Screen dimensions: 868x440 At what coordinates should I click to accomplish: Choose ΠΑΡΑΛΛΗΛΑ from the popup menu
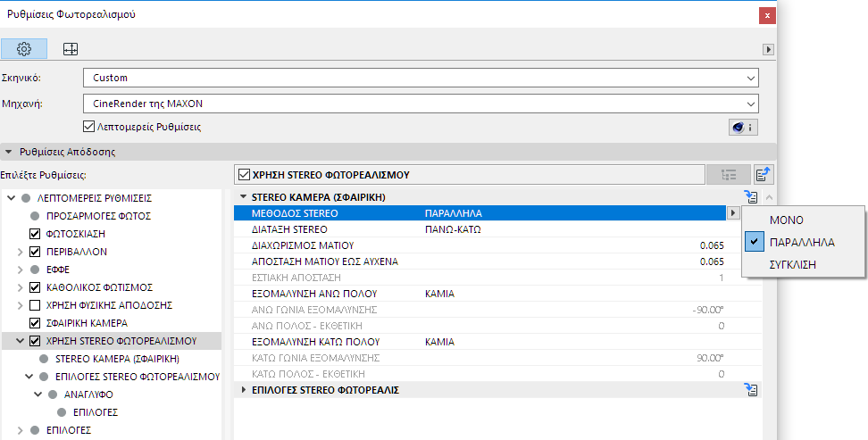pos(802,243)
